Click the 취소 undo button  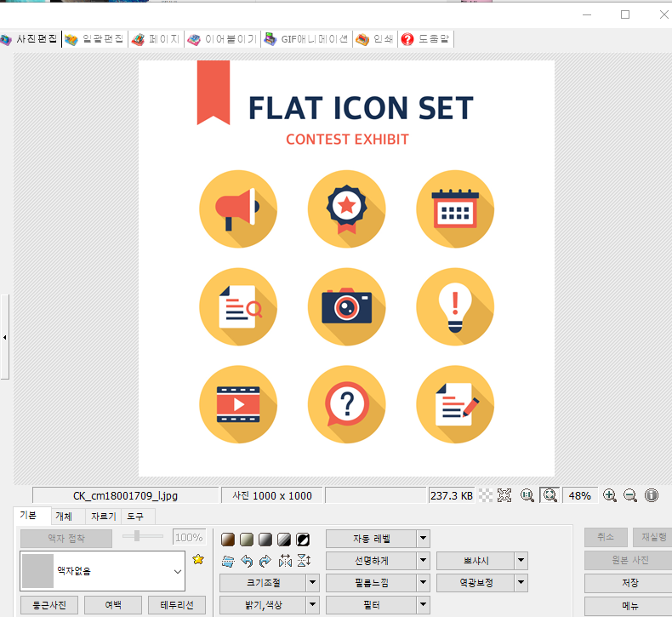click(x=606, y=537)
